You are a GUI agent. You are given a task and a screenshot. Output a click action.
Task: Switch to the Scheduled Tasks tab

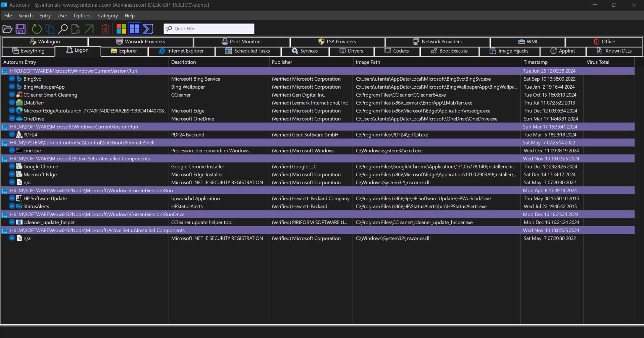(x=248, y=51)
